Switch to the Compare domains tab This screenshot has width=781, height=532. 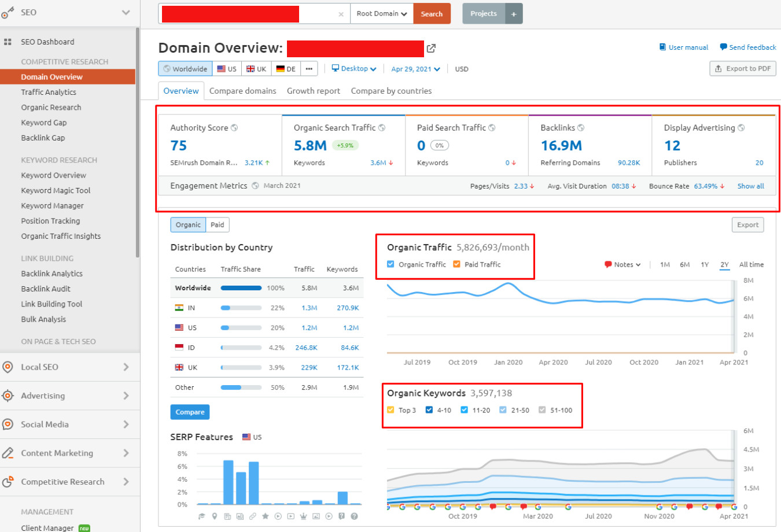point(243,91)
